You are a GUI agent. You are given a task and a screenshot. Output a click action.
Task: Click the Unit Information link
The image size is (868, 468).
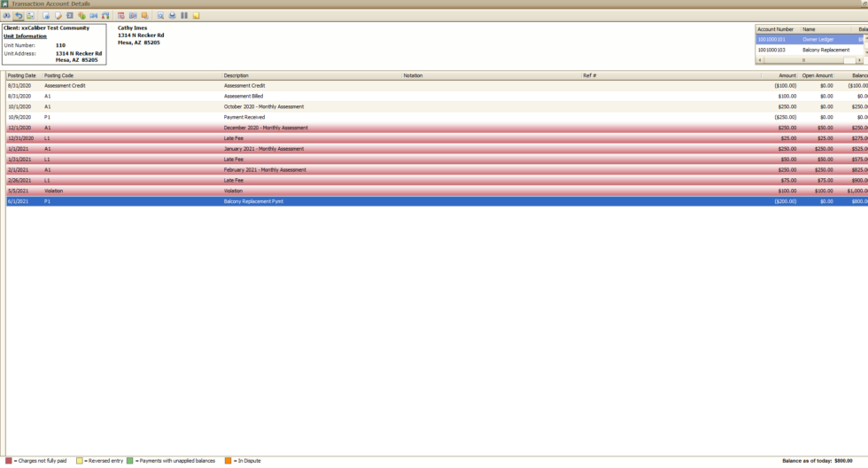coord(26,36)
